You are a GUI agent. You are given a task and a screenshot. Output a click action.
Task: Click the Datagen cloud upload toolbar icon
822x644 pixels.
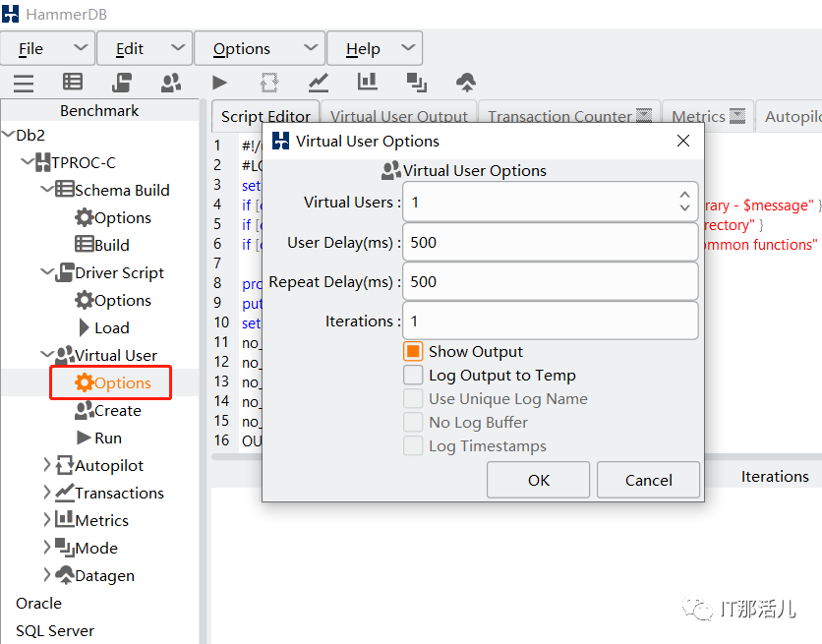(x=466, y=83)
